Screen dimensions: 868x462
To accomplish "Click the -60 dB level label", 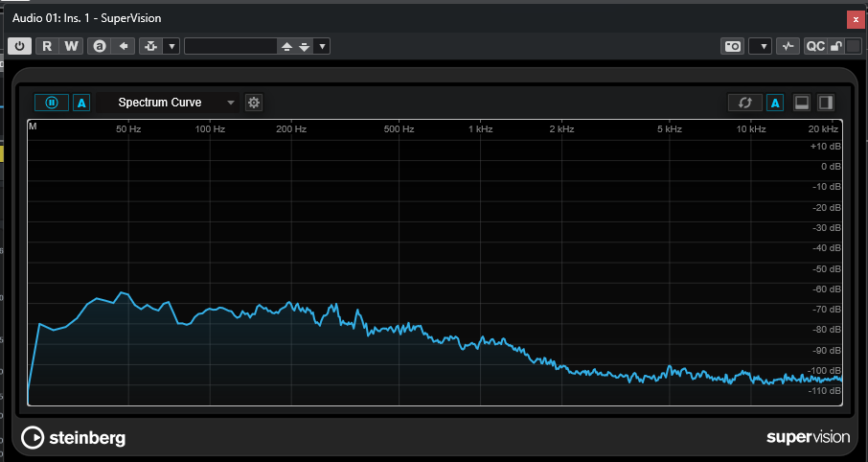I will [827, 289].
